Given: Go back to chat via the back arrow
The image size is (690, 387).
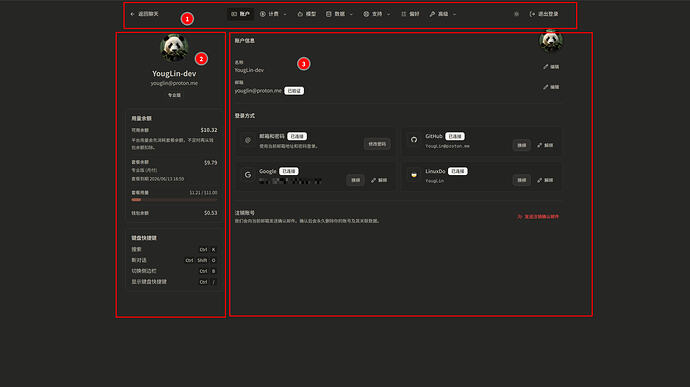Looking at the screenshot, I should click(x=144, y=14).
